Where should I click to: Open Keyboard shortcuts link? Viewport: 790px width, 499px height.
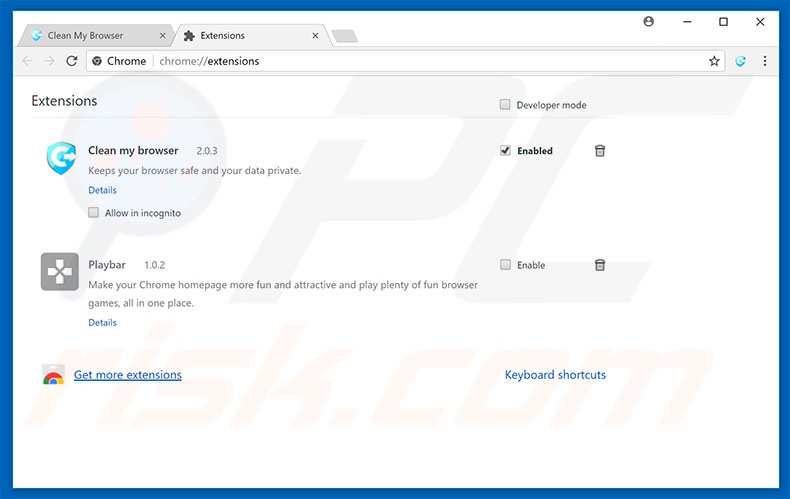(x=555, y=375)
